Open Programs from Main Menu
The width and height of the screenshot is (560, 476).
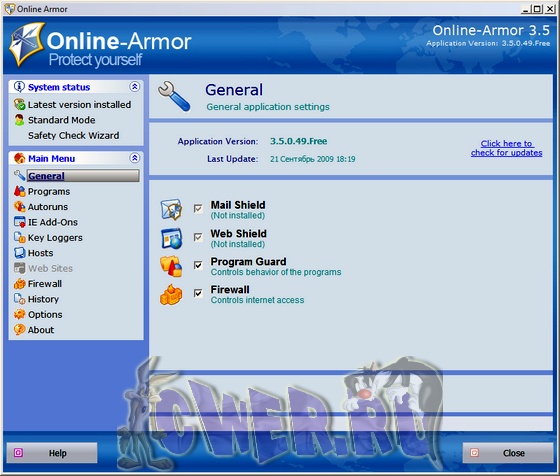coord(49,191)
